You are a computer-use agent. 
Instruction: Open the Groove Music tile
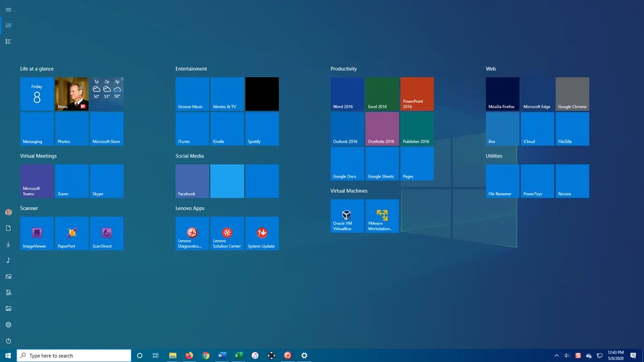pos(192,94)
